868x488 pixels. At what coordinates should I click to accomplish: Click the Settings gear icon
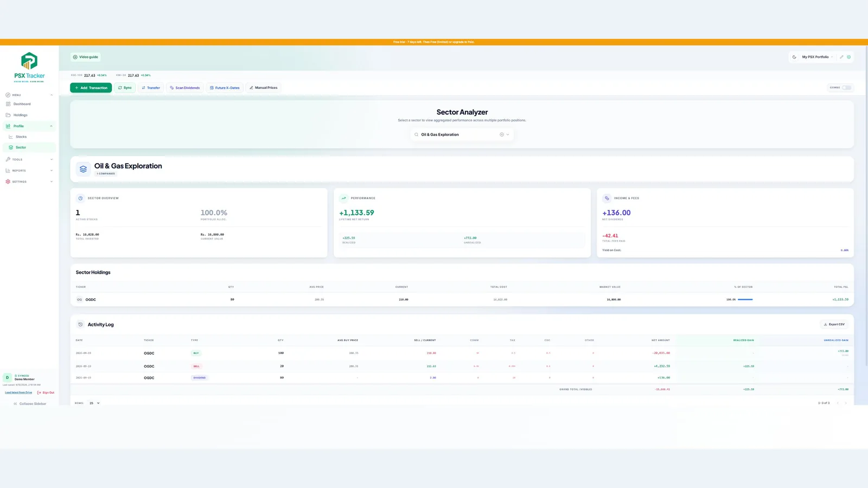click(8, 182)
